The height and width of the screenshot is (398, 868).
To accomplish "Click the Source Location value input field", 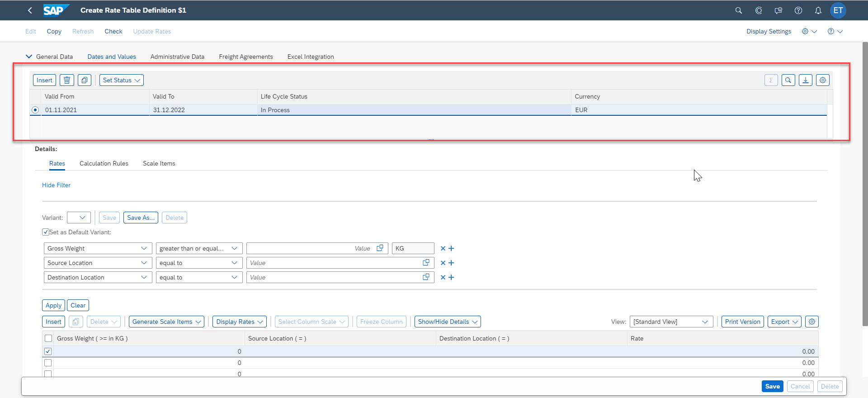I will 335,263.
